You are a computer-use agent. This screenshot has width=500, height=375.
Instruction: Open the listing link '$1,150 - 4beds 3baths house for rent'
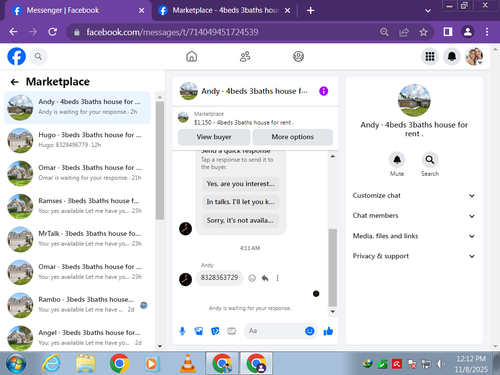tap(244, 123)
